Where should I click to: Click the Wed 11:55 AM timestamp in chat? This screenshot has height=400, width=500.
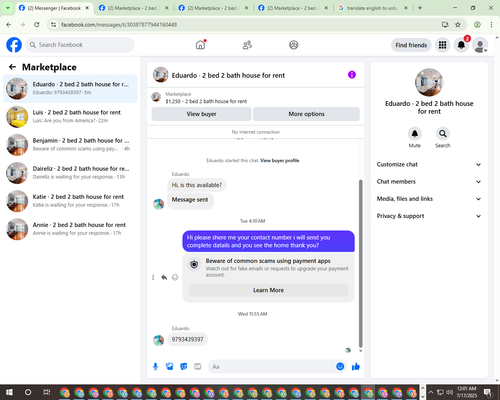click(252, 314)
